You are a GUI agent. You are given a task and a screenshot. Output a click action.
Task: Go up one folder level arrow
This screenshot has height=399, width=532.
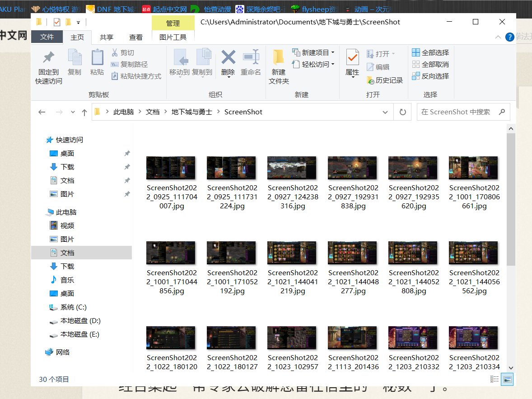click(84, 112)
